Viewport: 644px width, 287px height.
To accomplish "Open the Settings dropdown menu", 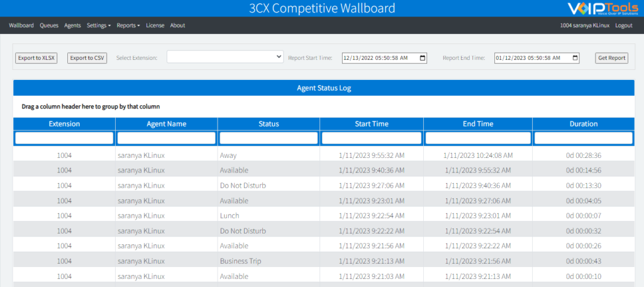I will (x=99, y=26).
